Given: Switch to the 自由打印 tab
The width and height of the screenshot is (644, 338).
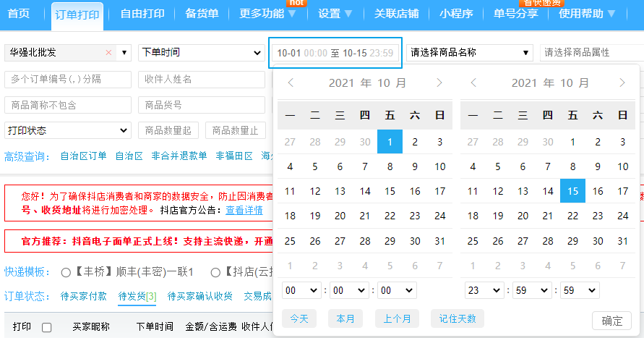Looking at the screenshot, I should 142,14.
